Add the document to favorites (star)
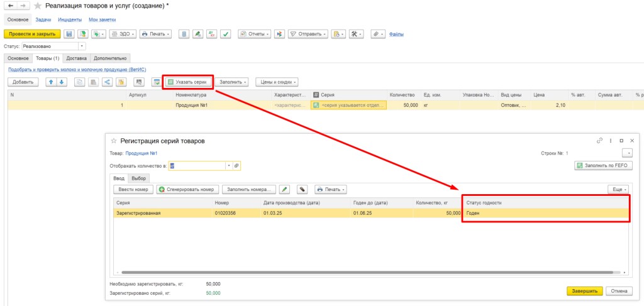Image resolution: width=644 pixels, height=306 pixels. point(37,6)
